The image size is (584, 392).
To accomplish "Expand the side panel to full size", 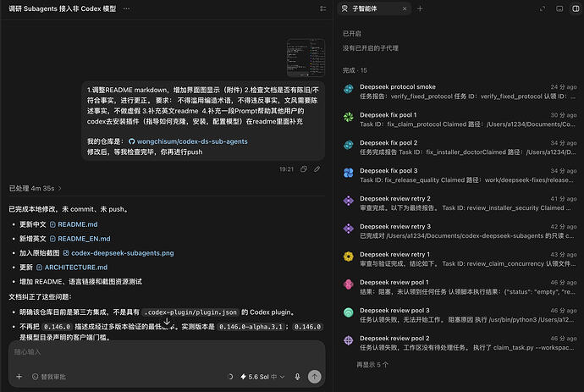I will 543,8.
